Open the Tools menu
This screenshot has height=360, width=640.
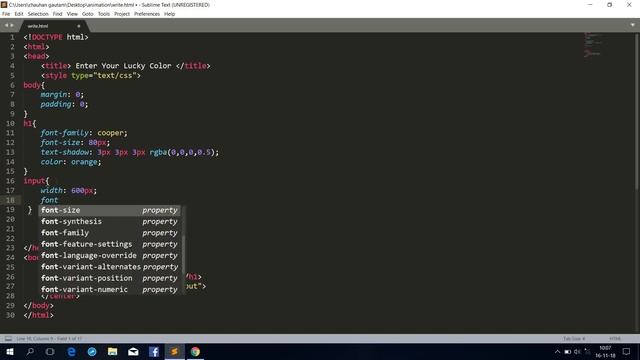point(104,14)
